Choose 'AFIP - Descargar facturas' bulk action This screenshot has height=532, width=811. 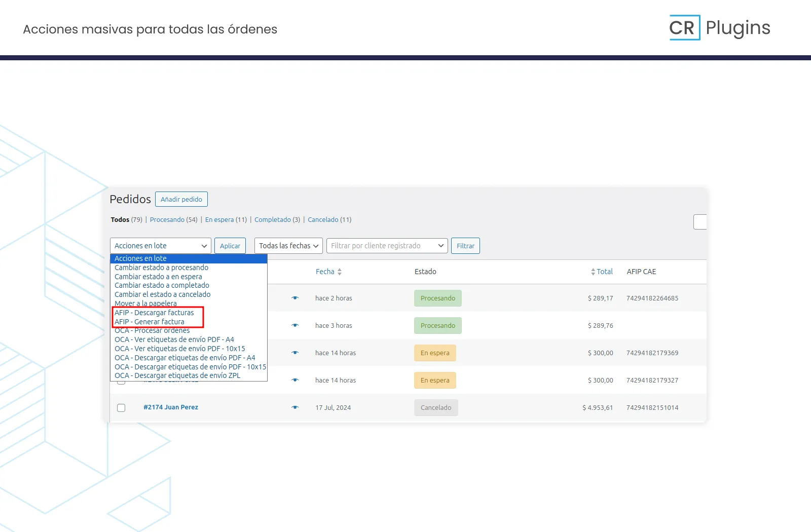[154, 313]
